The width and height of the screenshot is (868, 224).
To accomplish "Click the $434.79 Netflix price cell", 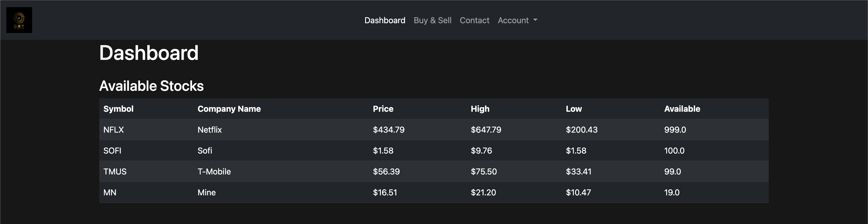I will coord(389,129).
